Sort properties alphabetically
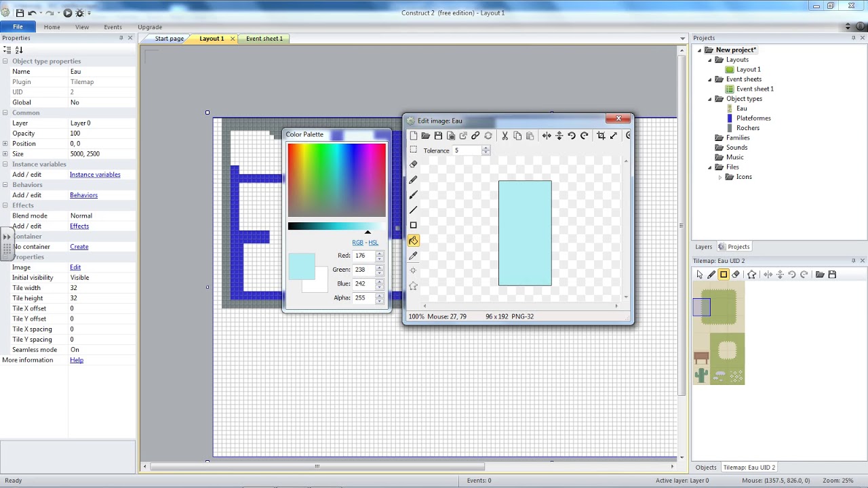This screenshot has width=868, height=488. tap(19, 49)
